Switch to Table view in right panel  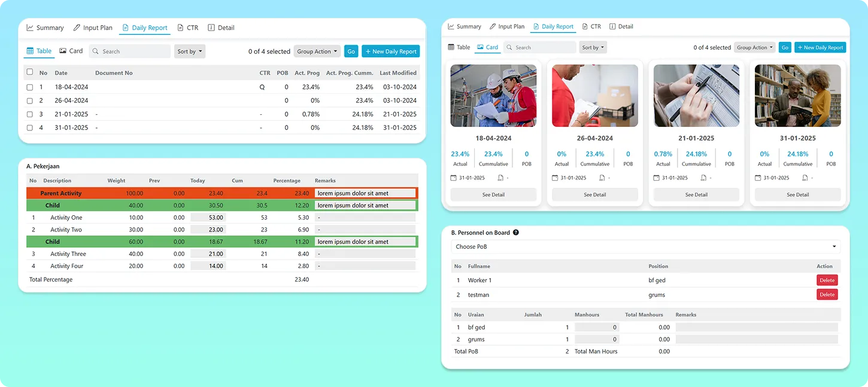coord(459,47)
